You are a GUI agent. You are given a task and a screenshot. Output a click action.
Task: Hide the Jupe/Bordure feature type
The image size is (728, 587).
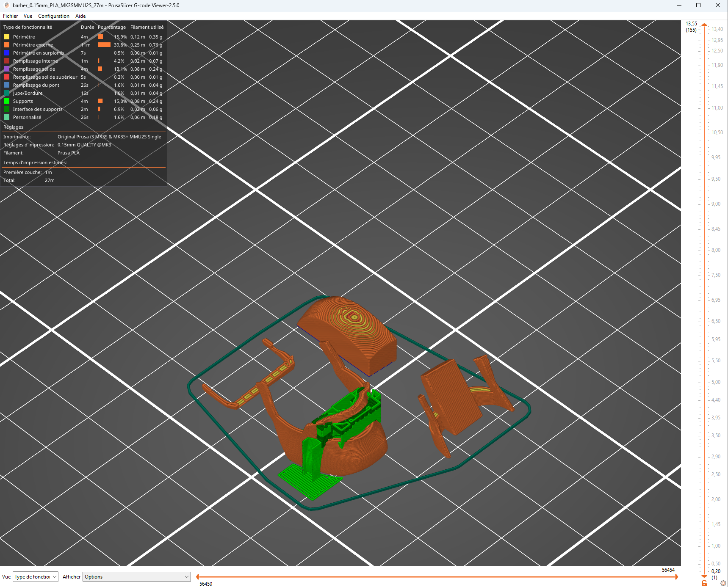pyautogui.click(x=28, y=93)
